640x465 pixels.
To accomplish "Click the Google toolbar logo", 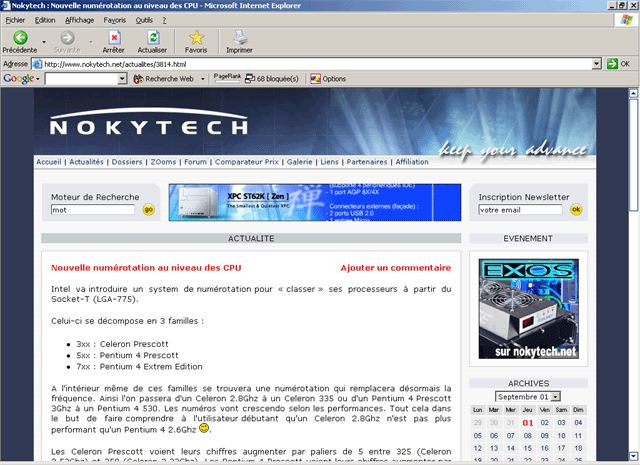I will [x=19, y=78].
